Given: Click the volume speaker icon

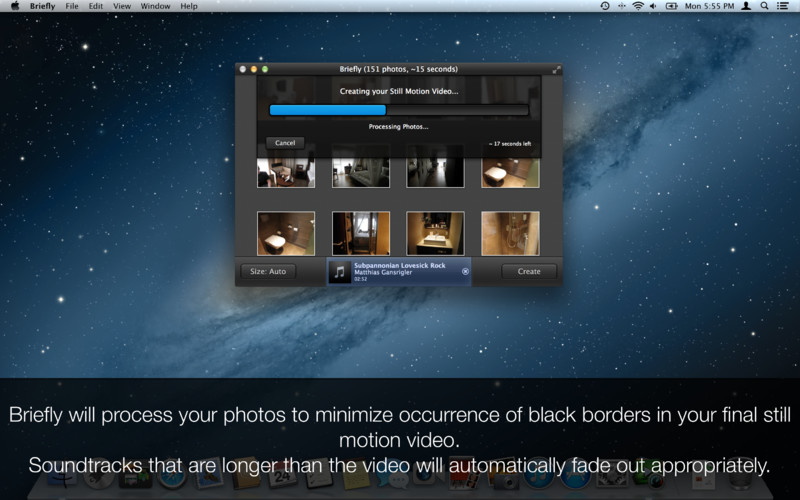Looking at the screenshot, I should (653, 6).
